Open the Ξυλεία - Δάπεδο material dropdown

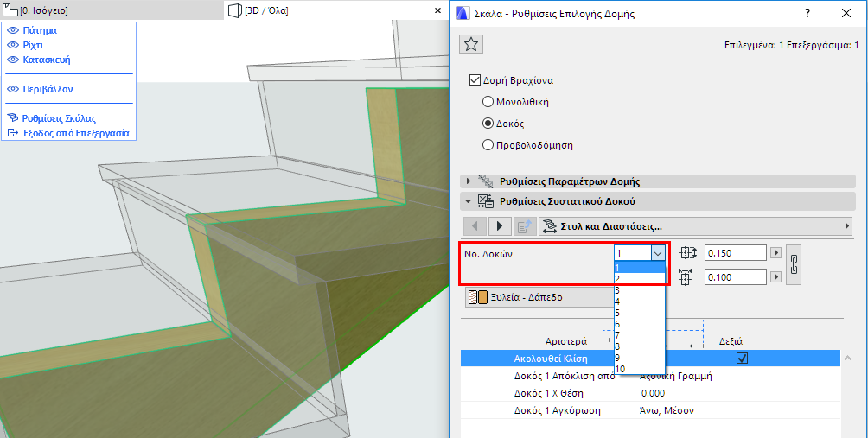(x=539, y=297)
